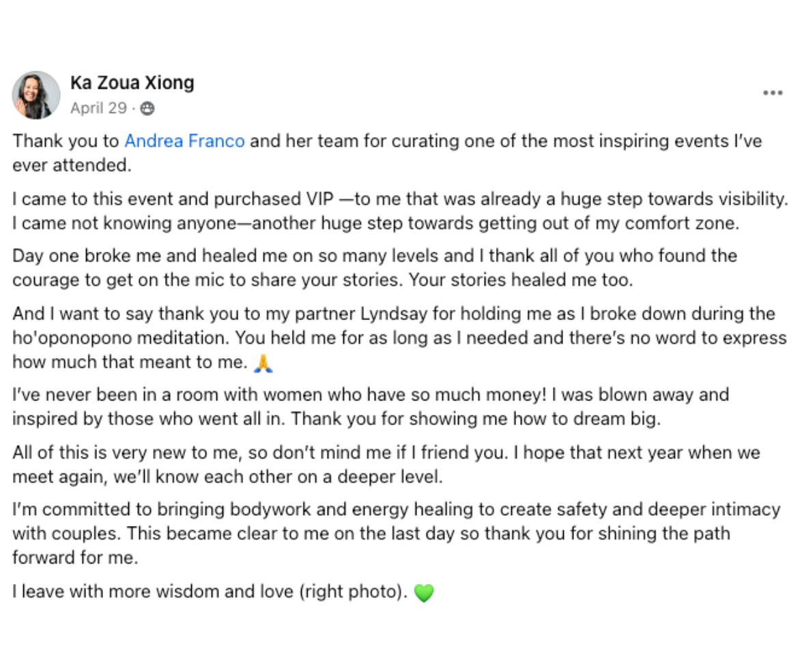Click the April 29 post timestamp
Viewport: 802px width, 672px height.
click(x=98, y=108)
